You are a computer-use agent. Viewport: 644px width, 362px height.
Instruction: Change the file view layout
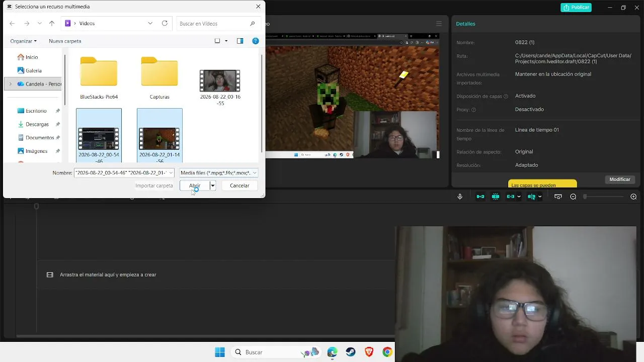point(217,41)
